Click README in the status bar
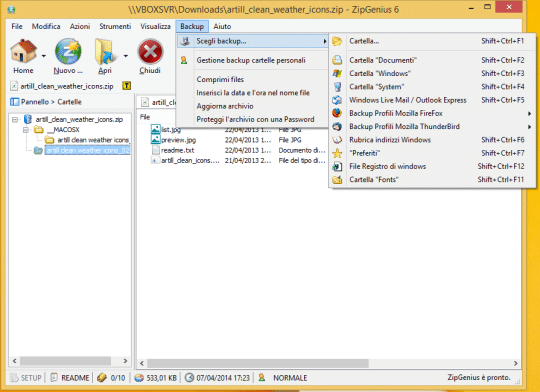Image resolution: width=540 pixels, height=392 pixels. (x=75, y=378)
